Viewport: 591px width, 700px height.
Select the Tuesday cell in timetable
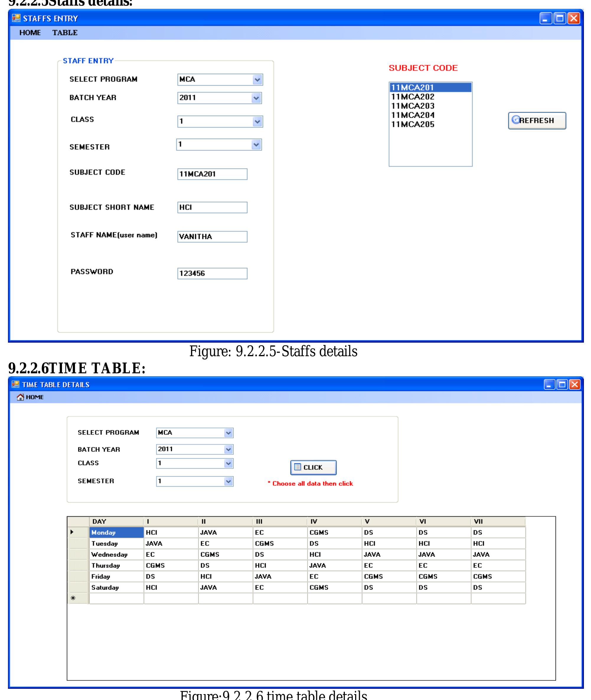[x=117, y=543]
